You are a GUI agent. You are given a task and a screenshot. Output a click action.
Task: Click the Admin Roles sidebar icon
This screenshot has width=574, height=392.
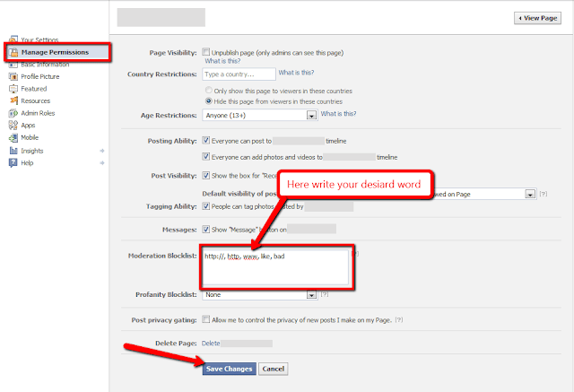click(x=13, y=113)
